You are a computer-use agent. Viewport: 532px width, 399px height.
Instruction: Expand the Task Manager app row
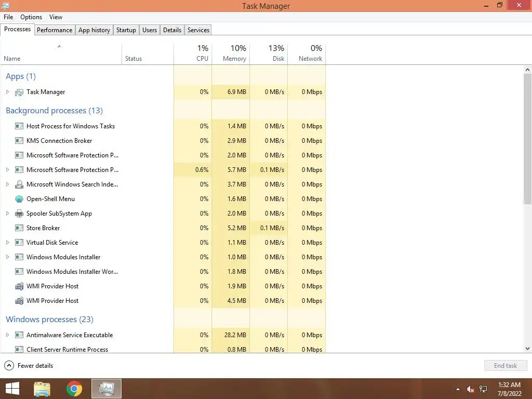tap(7, 91)
